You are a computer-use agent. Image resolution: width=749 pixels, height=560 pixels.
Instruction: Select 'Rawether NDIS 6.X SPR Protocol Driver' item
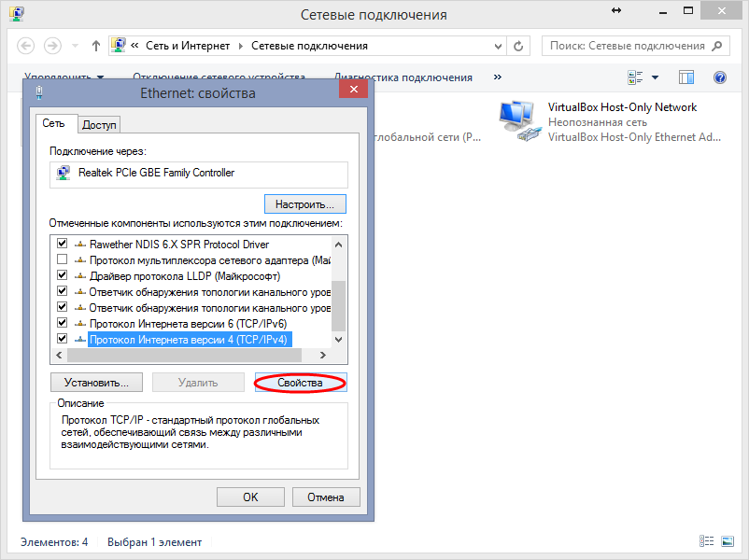[179, 245]
